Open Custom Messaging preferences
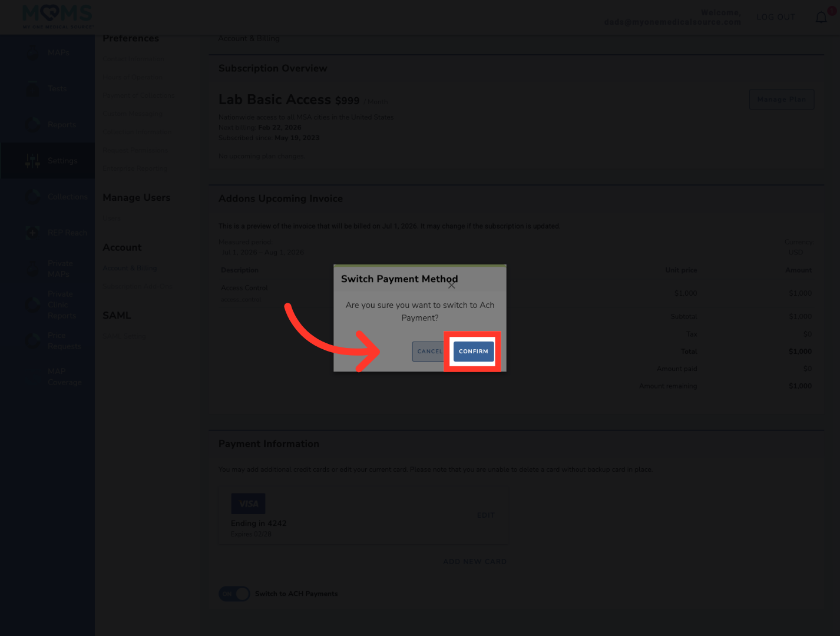The height and width of the screenshot is (636, 840). pyautogui.click(x=133, y=114)
